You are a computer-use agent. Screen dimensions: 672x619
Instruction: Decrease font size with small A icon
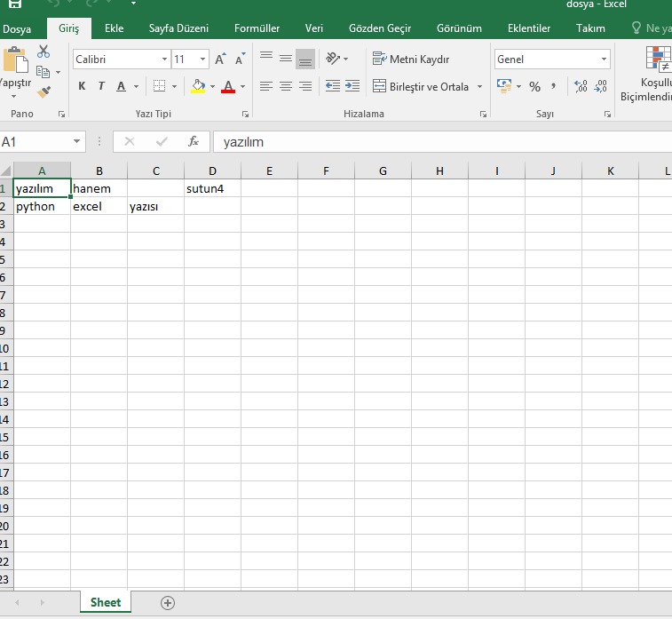click(x=240, y=60)
